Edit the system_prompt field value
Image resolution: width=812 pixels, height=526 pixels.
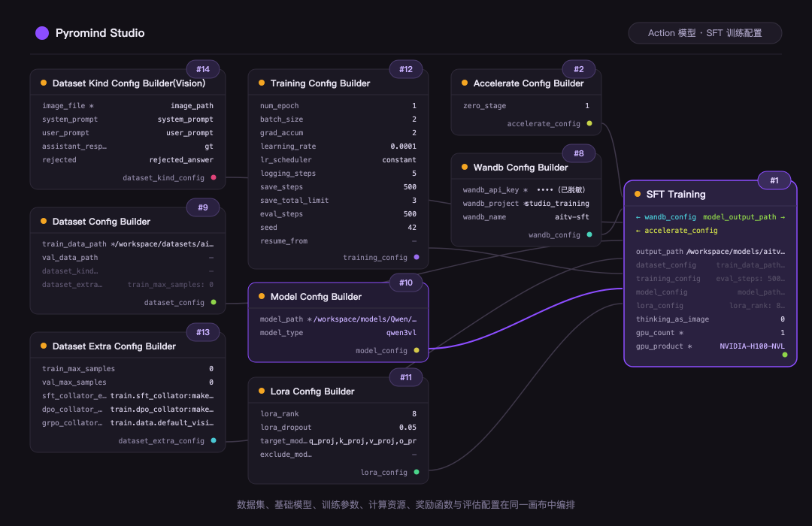pyautogui.click(x=185, y=119)
